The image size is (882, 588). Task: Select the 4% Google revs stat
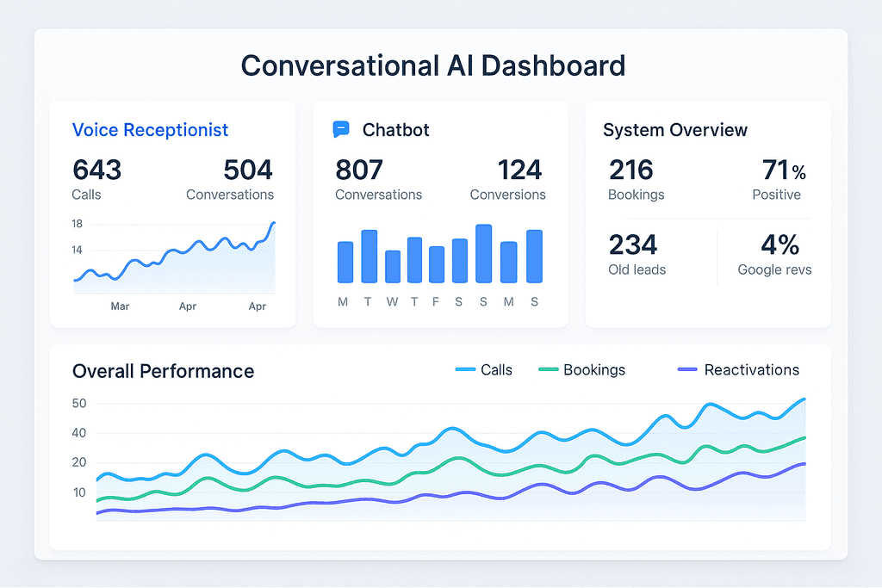[x=774, y=255]
